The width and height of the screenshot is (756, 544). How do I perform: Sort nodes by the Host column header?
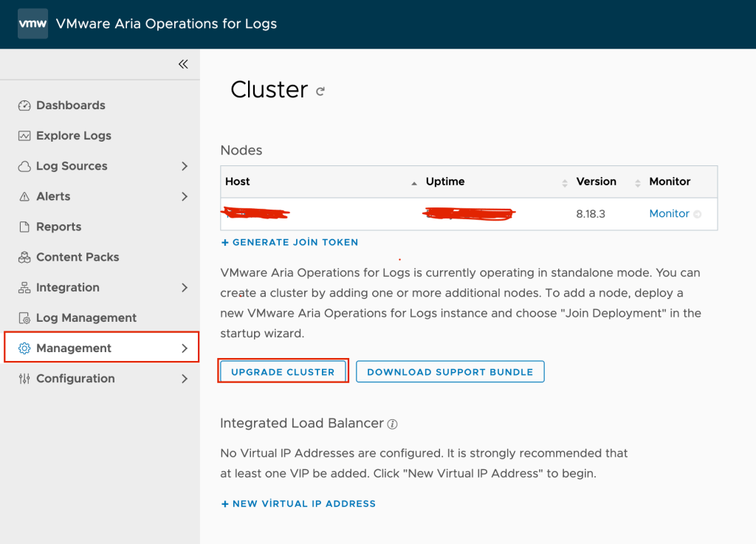coord(238,182)
